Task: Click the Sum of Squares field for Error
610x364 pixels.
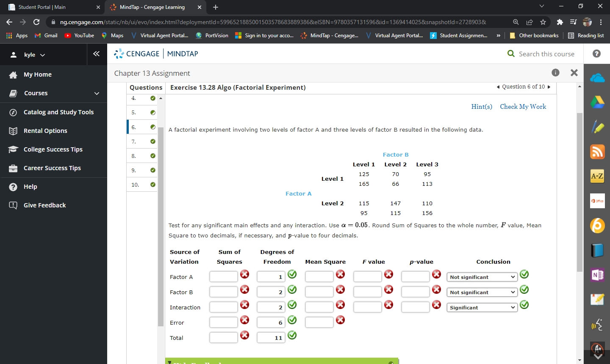Action: pyautogui.click(x=223, y=322)
